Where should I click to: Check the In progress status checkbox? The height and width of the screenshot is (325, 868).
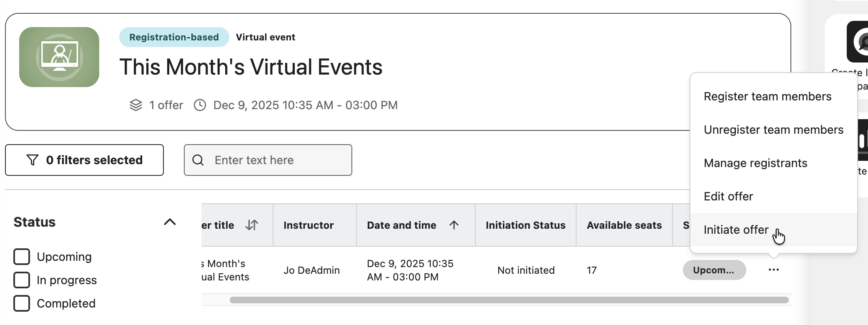22,280
